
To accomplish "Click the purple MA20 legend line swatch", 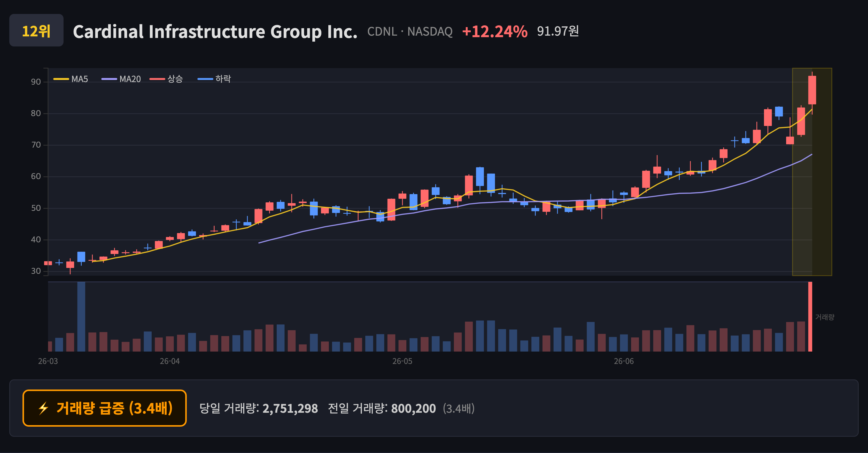I will click(109, 79).
